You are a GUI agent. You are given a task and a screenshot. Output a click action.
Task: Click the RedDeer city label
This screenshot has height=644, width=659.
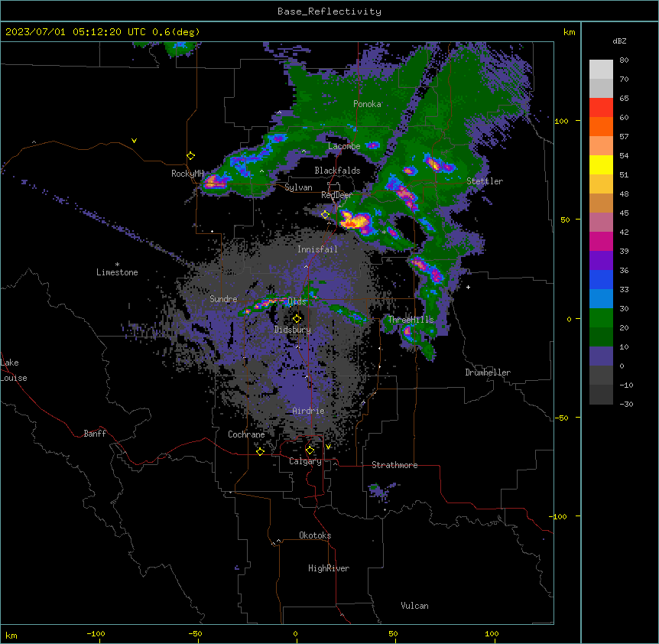pyautogui.click(x=336, y=195)
